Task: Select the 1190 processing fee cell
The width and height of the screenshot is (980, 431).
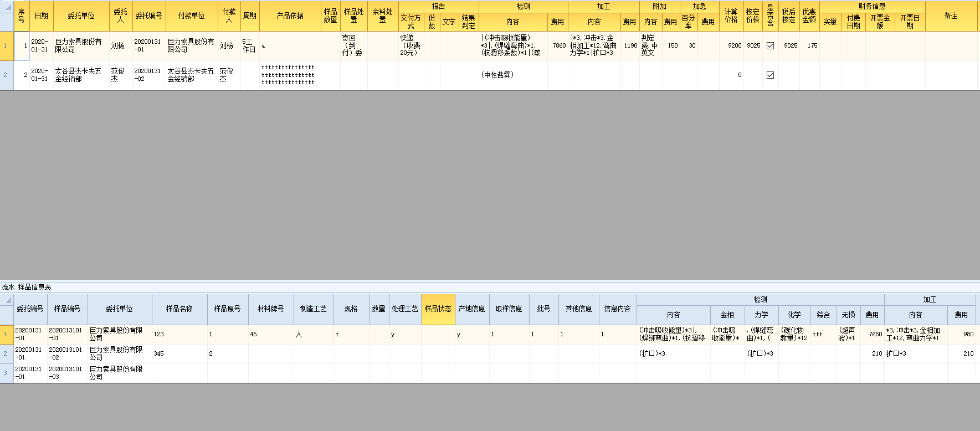Action: [x=630, y=46]
